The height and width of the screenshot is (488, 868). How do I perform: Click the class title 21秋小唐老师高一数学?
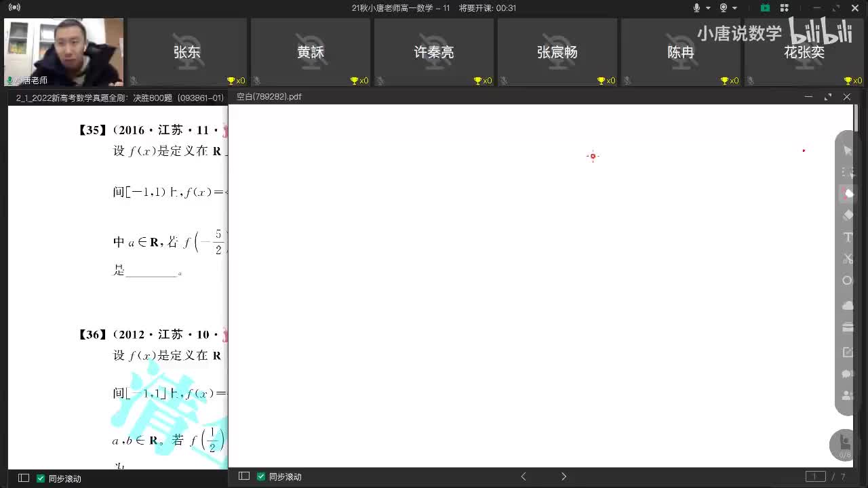[401, 8]
